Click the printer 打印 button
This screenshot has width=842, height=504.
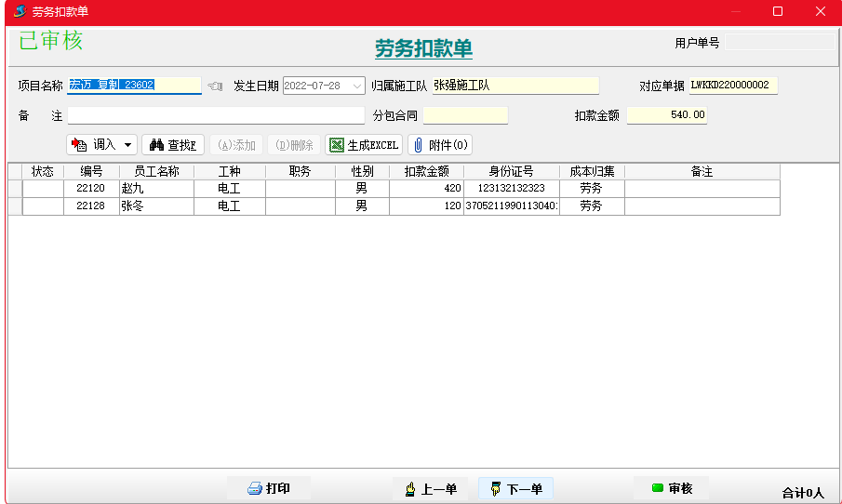[x=269, y=488]
